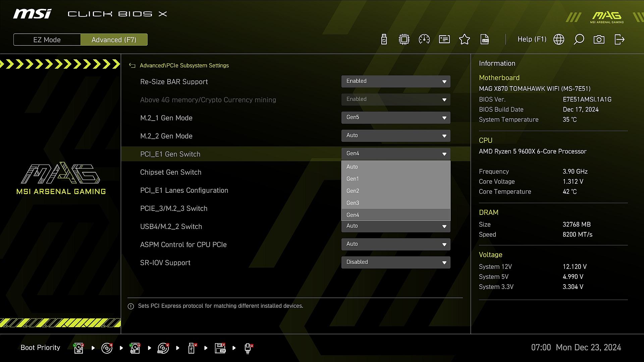Open the LOG file icon
The height and width of the screenshot is (362, 644).
tap(485, 40)
